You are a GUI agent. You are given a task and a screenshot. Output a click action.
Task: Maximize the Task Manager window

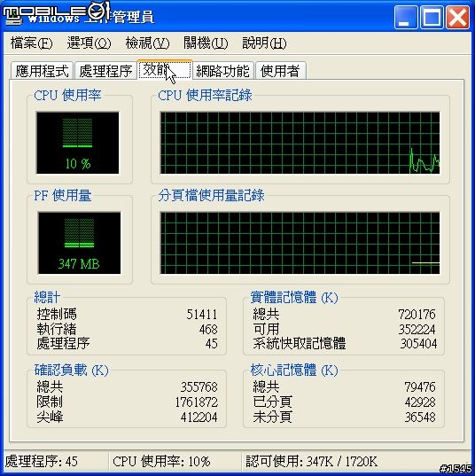432,18
